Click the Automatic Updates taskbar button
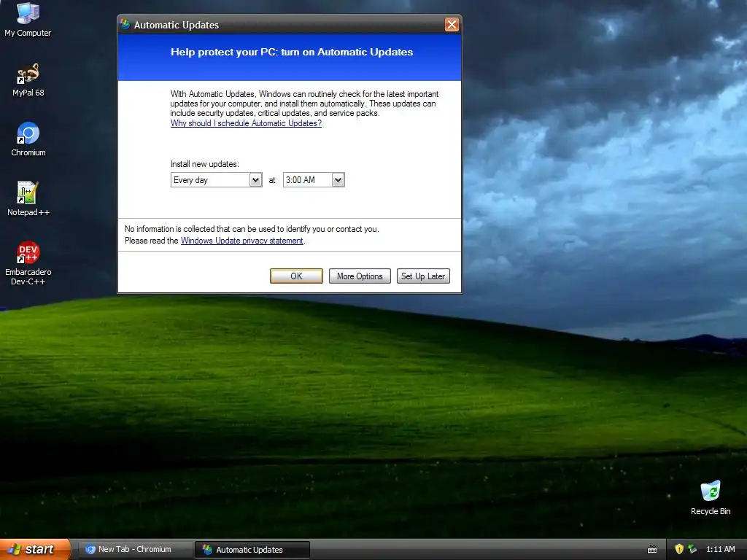This screenshot has width=747, height=560. click(x=252, y=550)
